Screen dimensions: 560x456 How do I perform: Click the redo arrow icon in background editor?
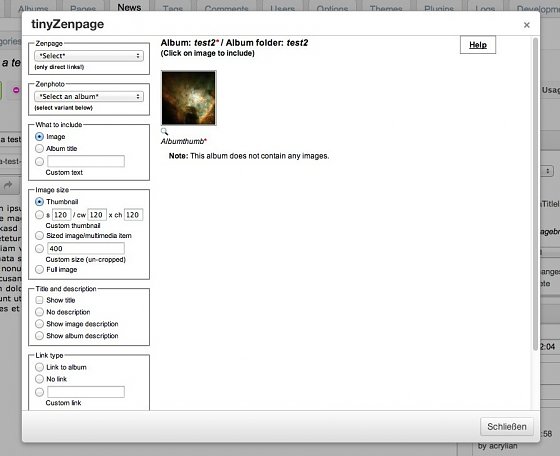(8, 185)
